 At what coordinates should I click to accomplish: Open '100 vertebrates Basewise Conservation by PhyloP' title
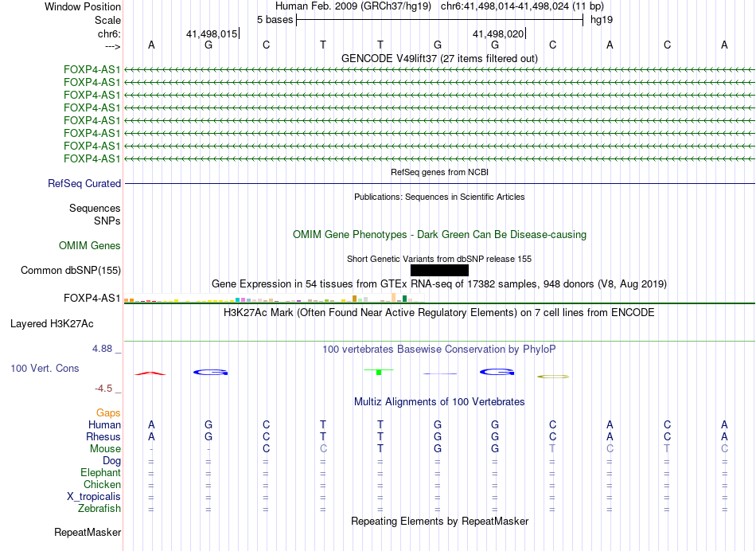tap(439, 349)
